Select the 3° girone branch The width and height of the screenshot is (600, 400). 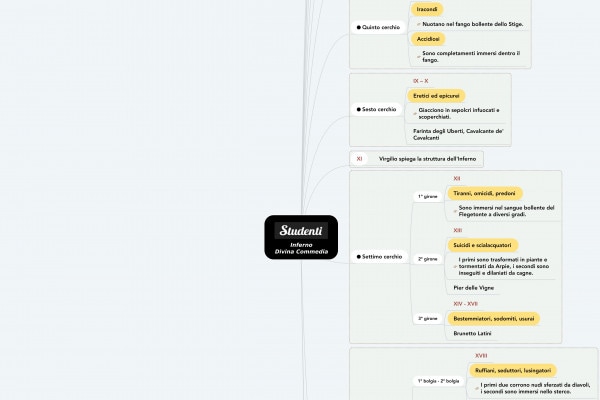(427, 318)
